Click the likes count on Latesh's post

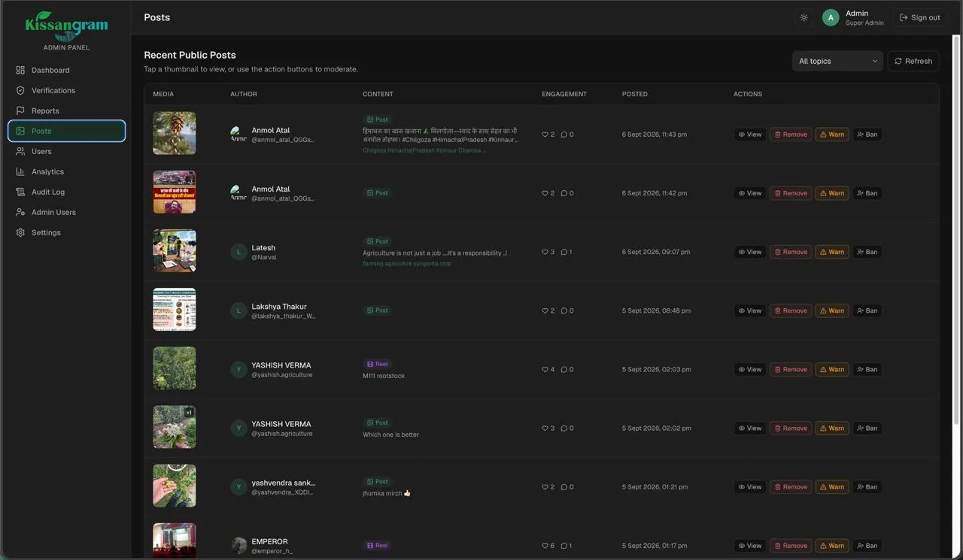pos(548,252)
